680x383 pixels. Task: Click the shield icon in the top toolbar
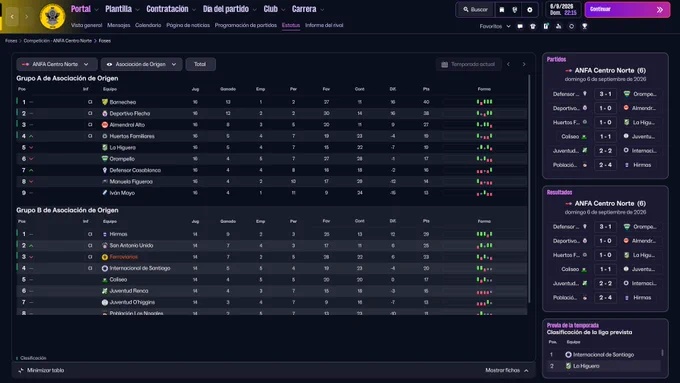[x=515, y=10]
